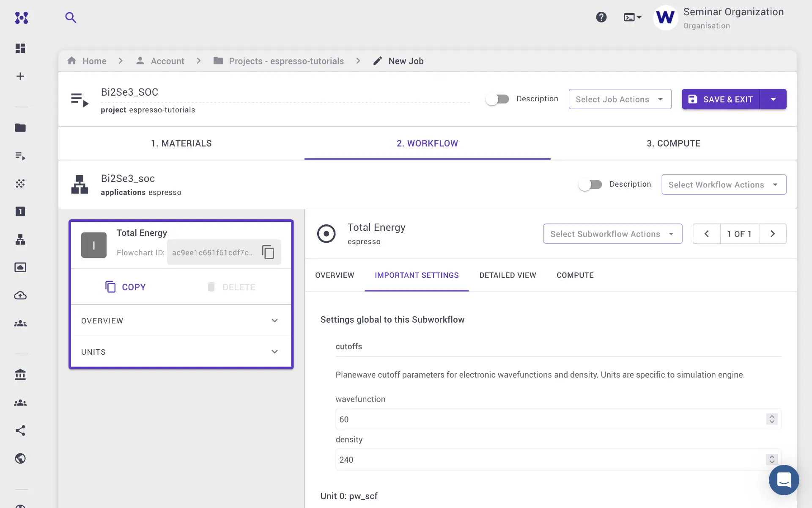Viewport: 812px width, 508px height.
Task: Open the DETAILED VIEW tab
Action: tap(507, 275)
